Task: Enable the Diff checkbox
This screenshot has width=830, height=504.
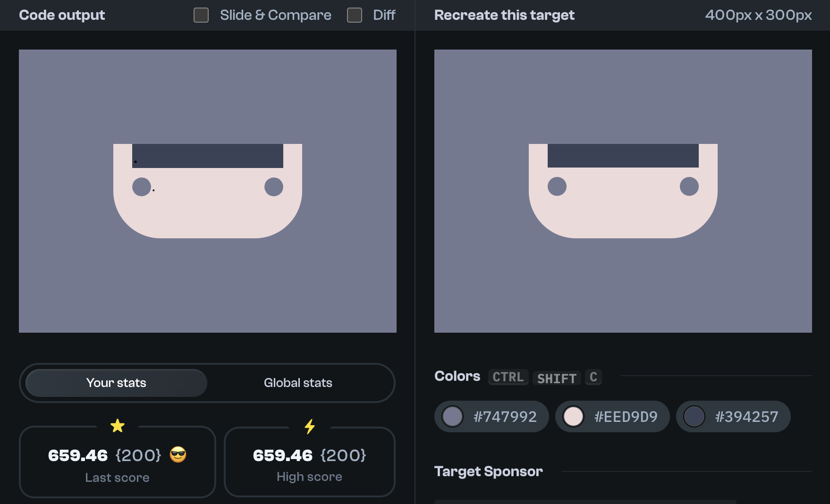Action: point(355,15)
